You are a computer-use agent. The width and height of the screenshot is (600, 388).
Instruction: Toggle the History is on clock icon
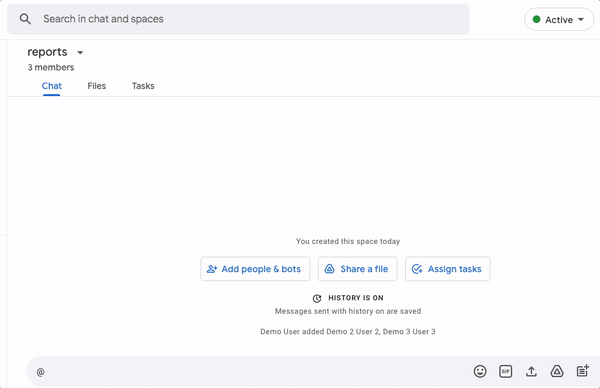[x=317, y=298]
